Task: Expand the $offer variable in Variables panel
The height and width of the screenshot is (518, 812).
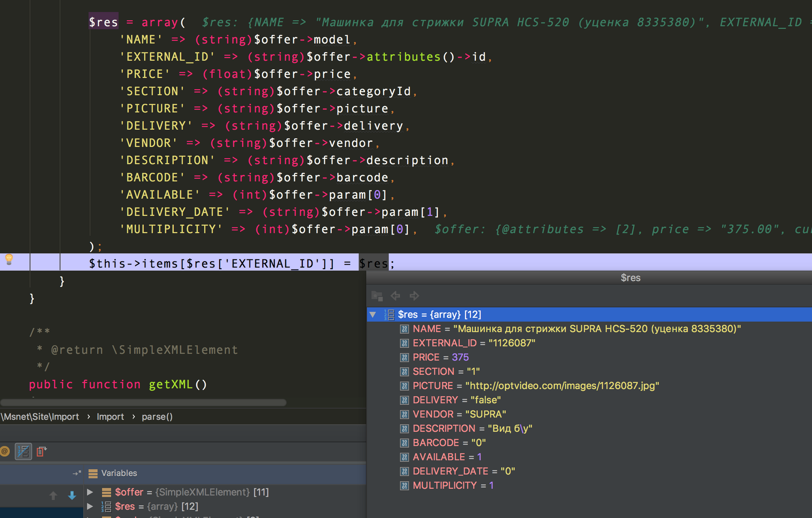Action: point(90,492)
